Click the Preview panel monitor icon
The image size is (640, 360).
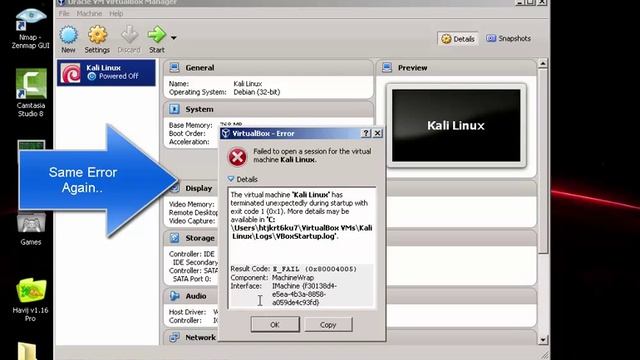pyautogui.click(x=387, y=68)
